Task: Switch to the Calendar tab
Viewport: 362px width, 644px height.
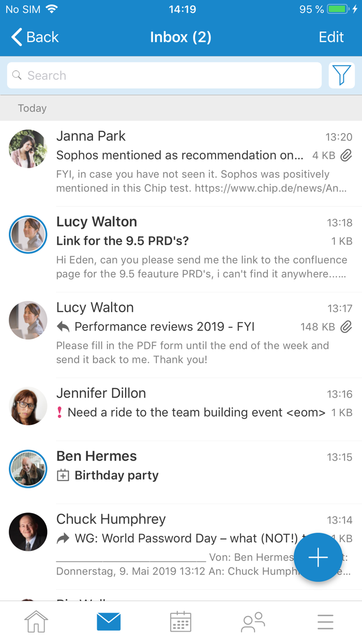Action: click(180, 622)
